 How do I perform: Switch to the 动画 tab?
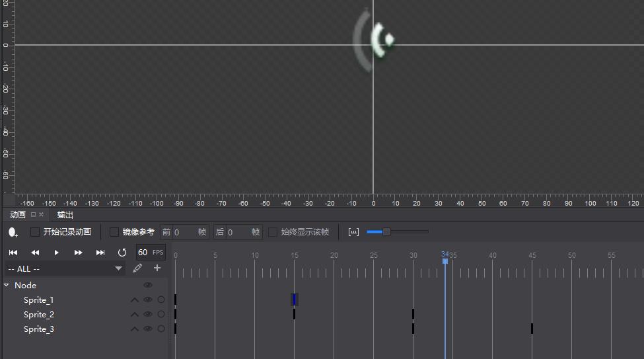coord(18,215)
